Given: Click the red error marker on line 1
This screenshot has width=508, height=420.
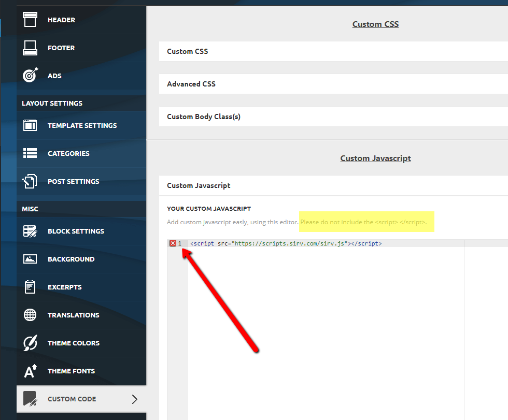Looking at the screenshot, I should point(173,243).
